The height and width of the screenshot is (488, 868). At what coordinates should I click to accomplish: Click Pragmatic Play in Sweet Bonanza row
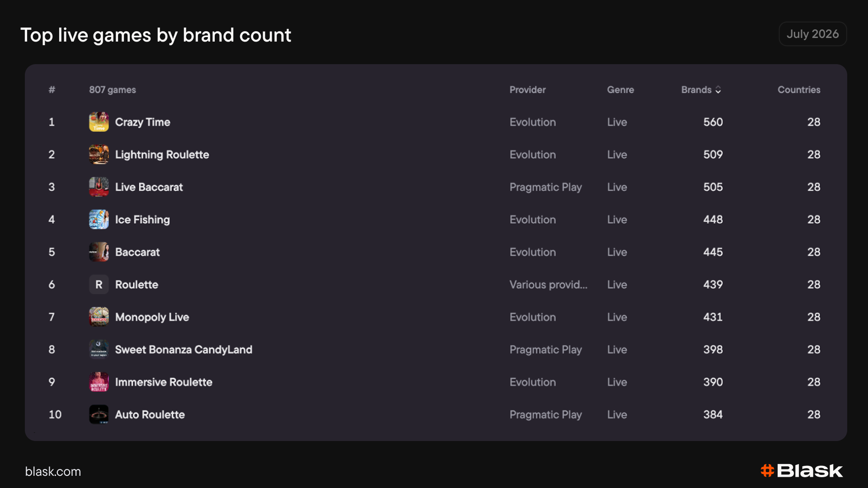(x=546, y=350)
